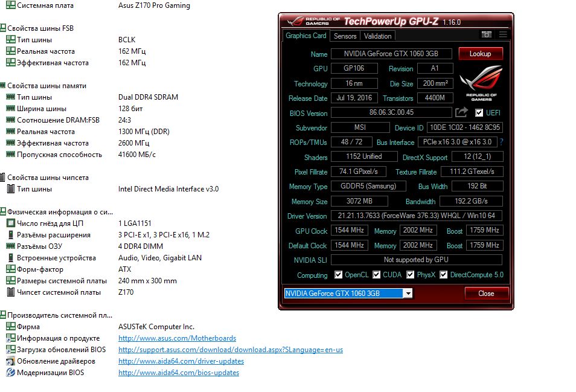The height and width of the screenshot is (392, 576).
Task: Select the Intel Direct Media Interface v3.0 text
Action: coord(168,189)
